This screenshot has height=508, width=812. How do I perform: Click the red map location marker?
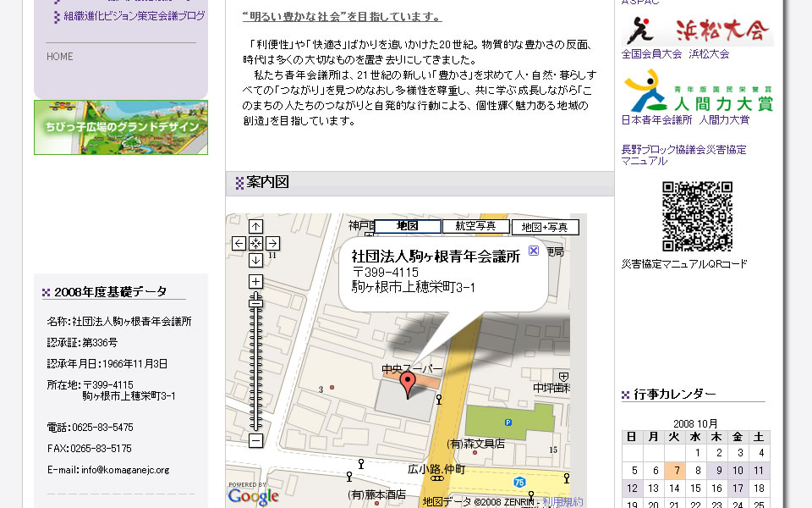pos(408,384)
